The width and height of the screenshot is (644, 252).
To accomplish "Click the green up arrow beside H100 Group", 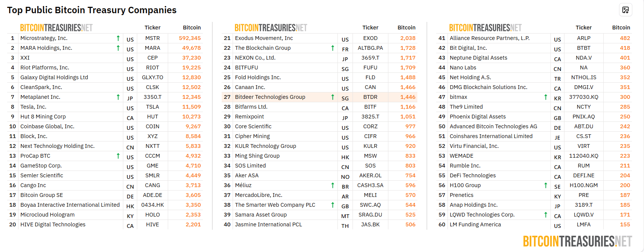I will (x=546, y=185).
